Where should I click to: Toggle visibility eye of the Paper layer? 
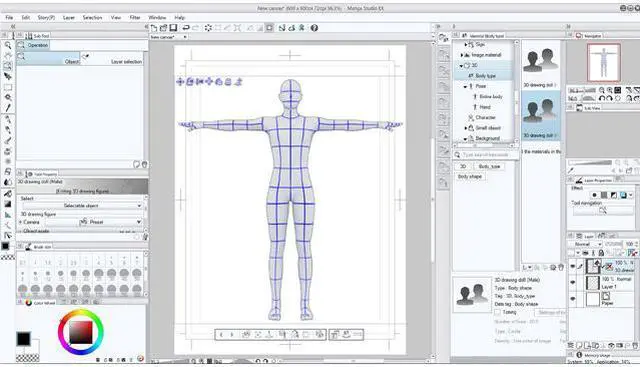point(573,299)
